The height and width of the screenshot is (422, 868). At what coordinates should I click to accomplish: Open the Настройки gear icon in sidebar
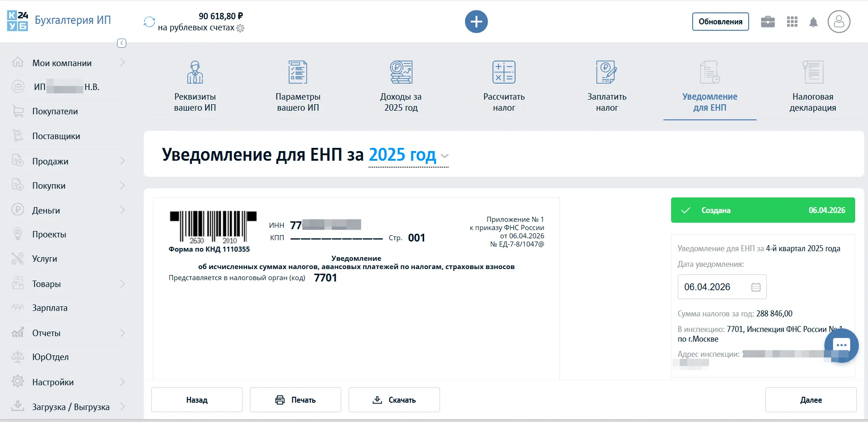[17, 382]
